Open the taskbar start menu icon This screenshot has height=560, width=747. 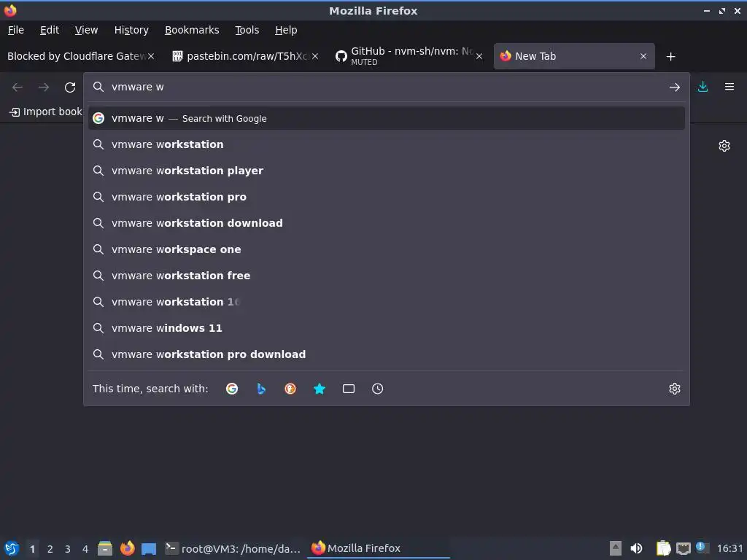pyautogui.click(x=12, y=548)
